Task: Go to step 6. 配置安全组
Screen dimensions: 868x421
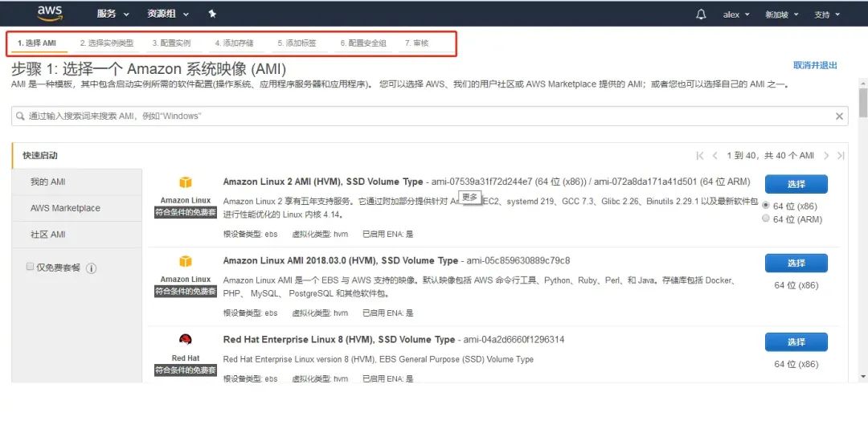Action: pos(363,43)
